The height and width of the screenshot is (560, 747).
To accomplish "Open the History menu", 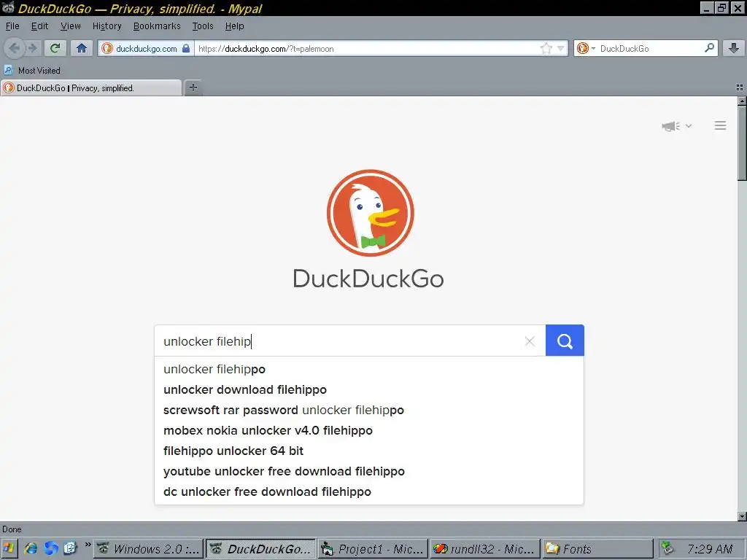I will (x=107, y=26).
